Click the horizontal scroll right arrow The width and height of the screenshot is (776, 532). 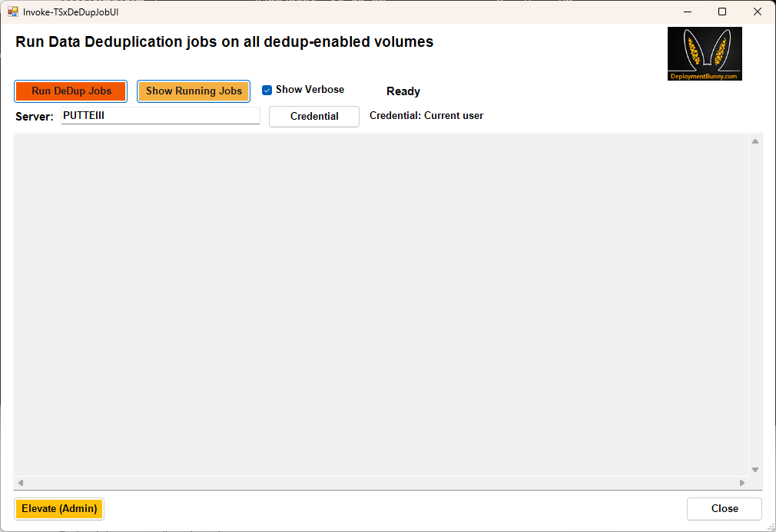(x=742, y=483)
